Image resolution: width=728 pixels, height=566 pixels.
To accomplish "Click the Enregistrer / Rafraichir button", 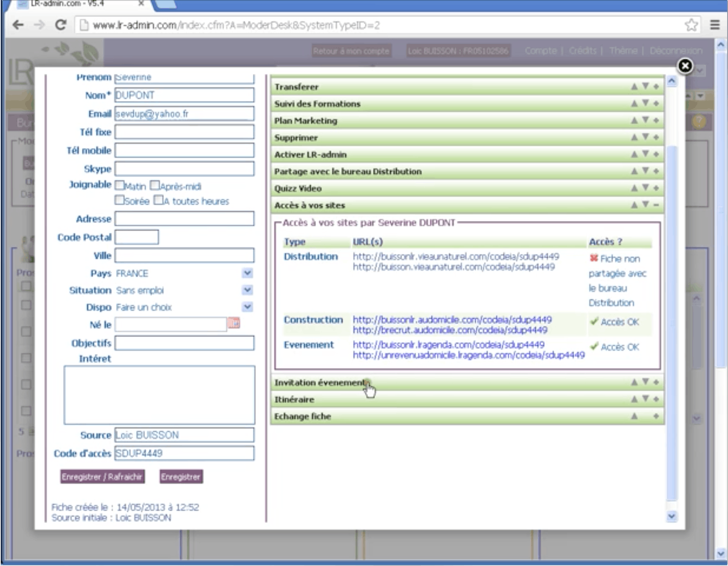I will [102, 477].
